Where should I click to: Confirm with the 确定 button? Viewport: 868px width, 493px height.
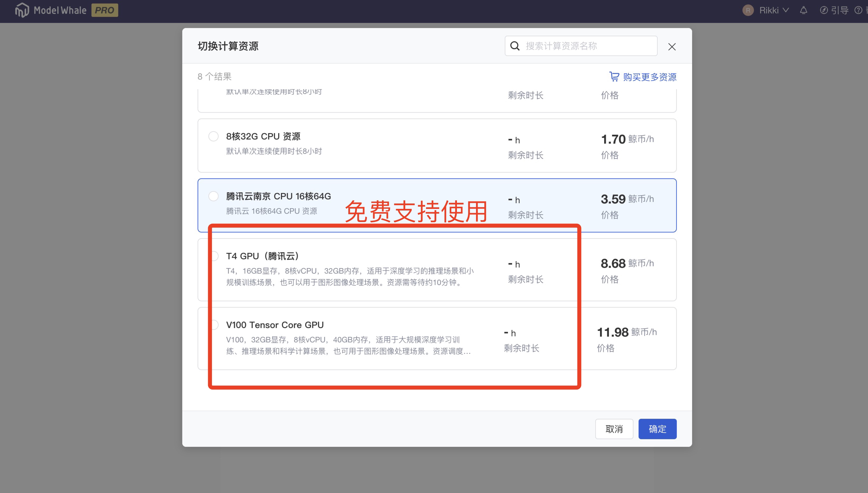tap(657, 429)
